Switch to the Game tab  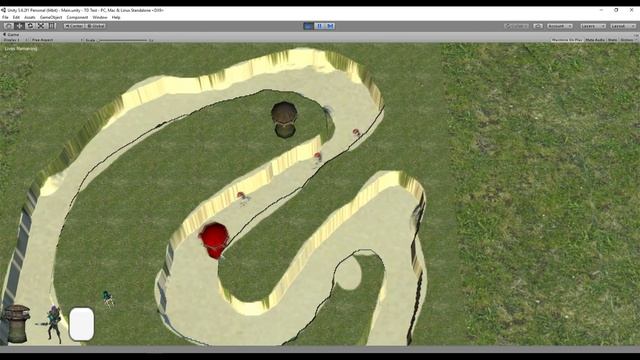click(x=11, y=35)
